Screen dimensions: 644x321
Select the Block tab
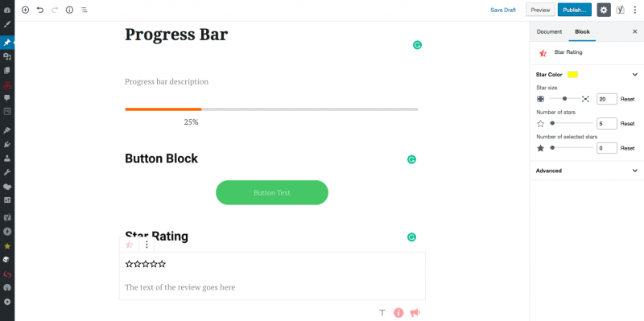coord(582,31)
